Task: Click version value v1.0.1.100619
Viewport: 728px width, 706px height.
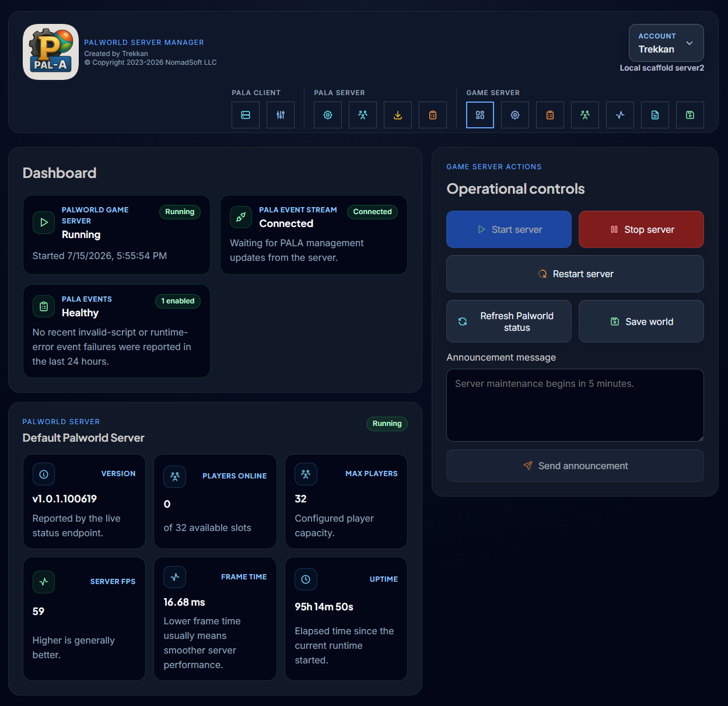Action: tap(65, 499)
